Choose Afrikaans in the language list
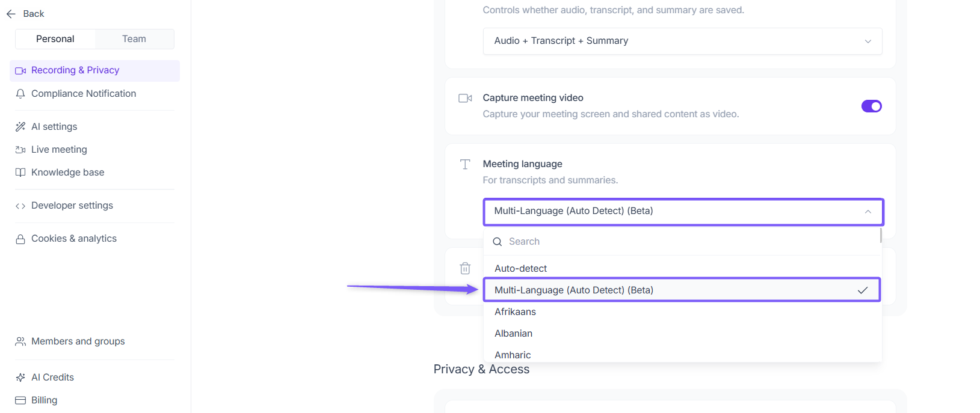Image resolution: width=980 pixels, height=413 pixels. coord(516,312)
